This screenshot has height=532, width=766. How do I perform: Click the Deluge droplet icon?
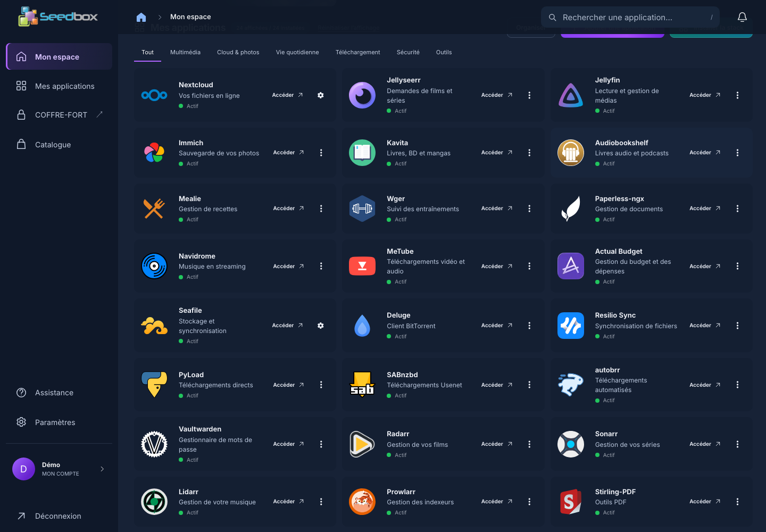(362, 326)
